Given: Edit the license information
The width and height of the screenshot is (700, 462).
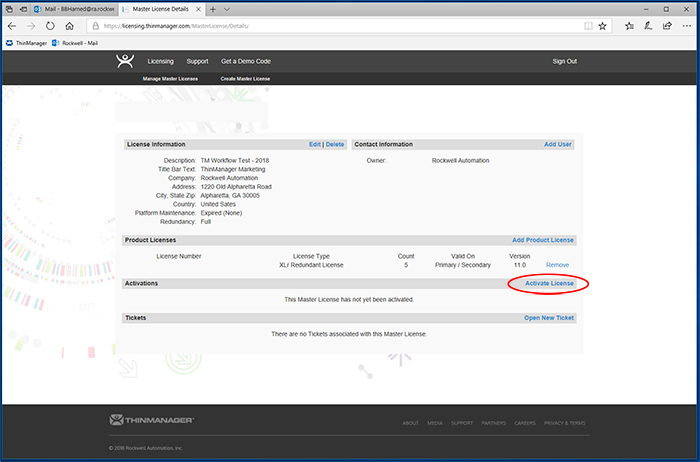Looking at the screenshot, I should click(315, 144).
